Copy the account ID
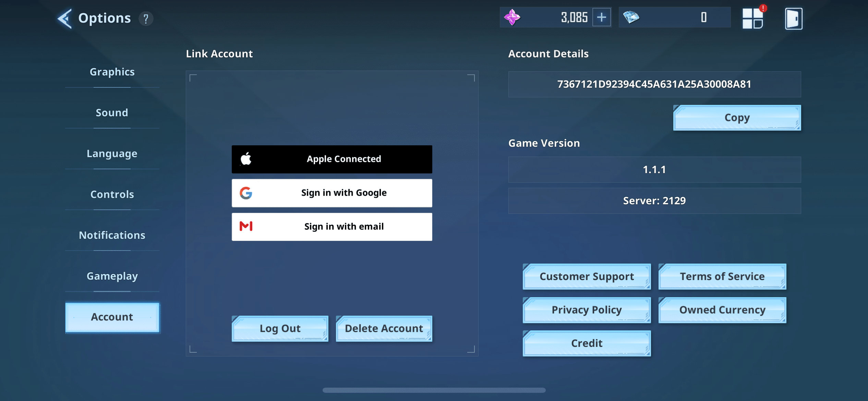The height and width of the screenshot is (401, 868). tap(737, 118)
